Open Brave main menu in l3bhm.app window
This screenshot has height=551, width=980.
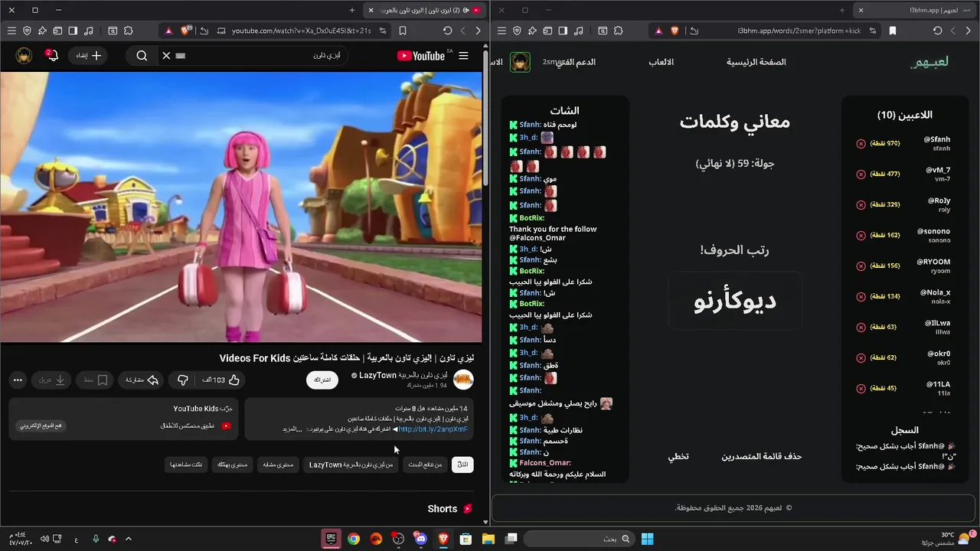(501, 31)
